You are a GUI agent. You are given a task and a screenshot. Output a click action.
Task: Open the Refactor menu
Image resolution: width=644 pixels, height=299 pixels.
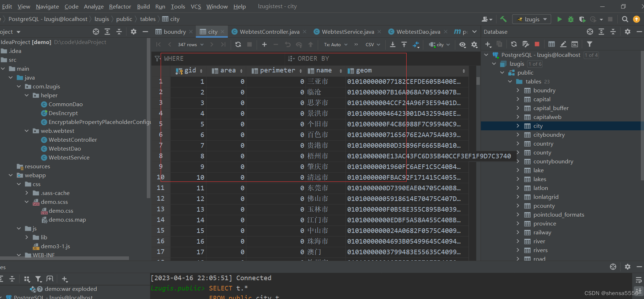coord(120,6)
